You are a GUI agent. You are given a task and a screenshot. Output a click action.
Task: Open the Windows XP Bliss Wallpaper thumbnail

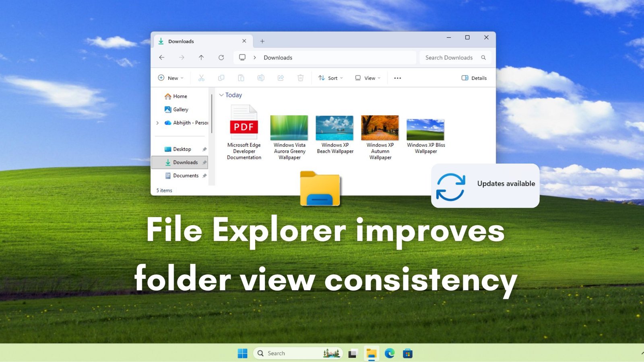click(x=425, y=129)
